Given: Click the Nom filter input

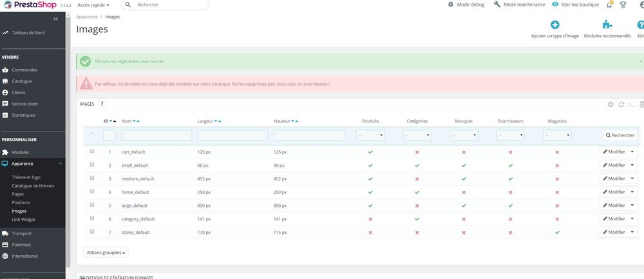Looking at the screenshot, I should click(157, 135).
